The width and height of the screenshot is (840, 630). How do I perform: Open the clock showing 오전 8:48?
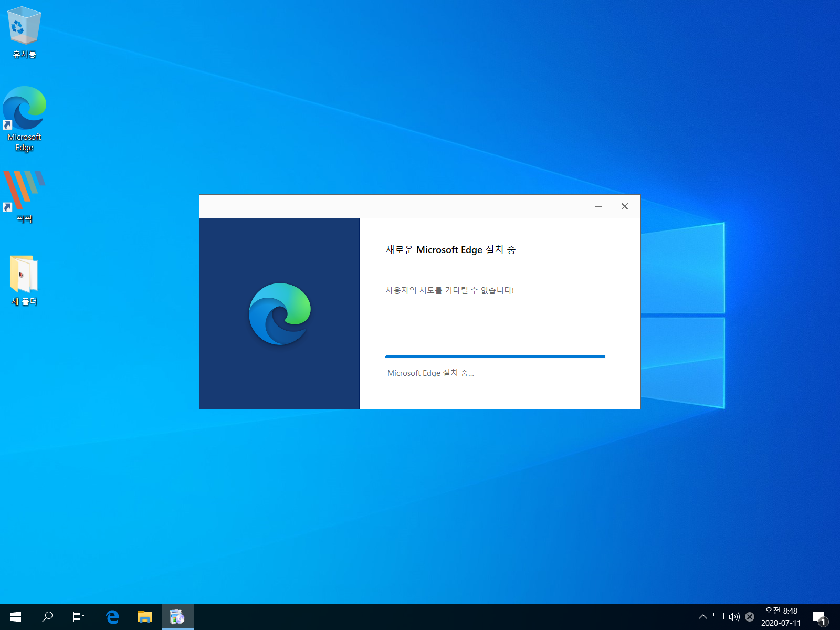[x=781, y=617]
